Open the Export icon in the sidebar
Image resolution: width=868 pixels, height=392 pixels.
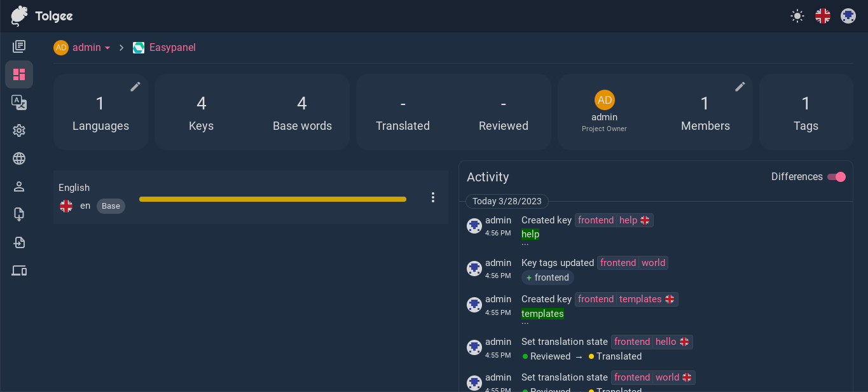(19, 214)
